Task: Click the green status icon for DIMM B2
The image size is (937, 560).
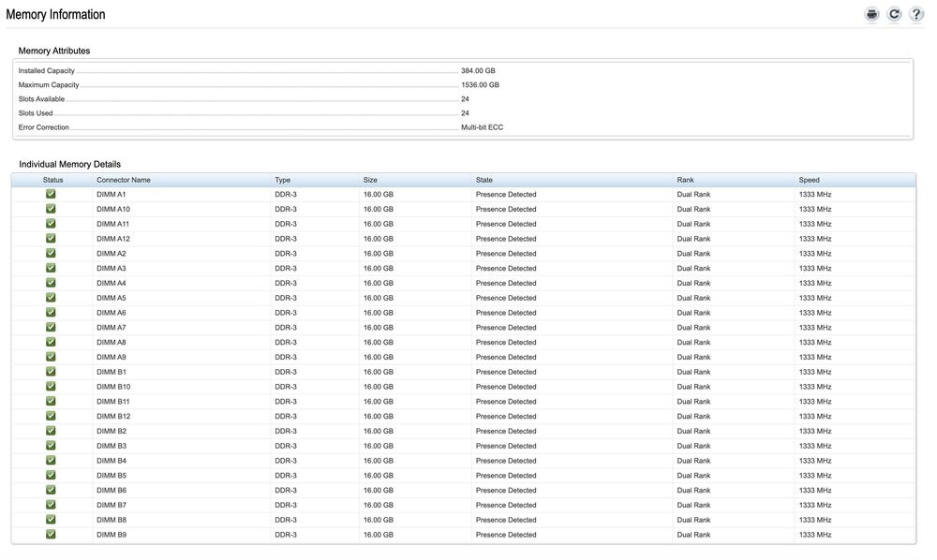Action: [51, 431]
